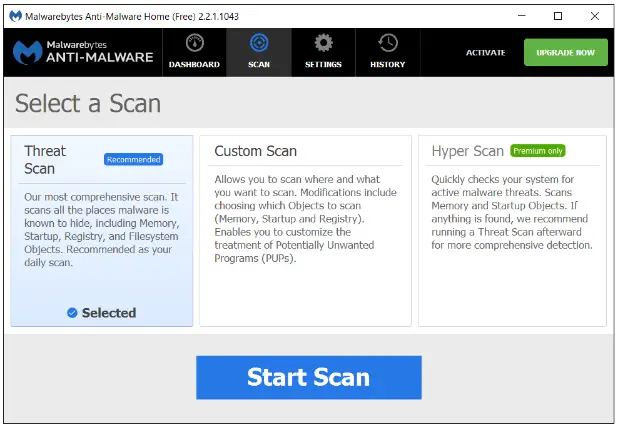This screenshot has height=426, width=618.
Task: Click the Dashboard gauge icon
Action: [194, 43]
